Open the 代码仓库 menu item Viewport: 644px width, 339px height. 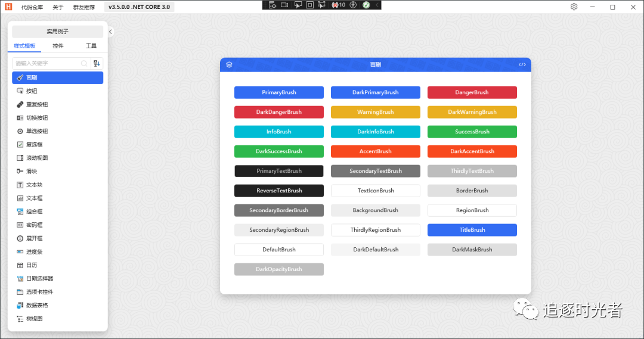click(32, 7)
